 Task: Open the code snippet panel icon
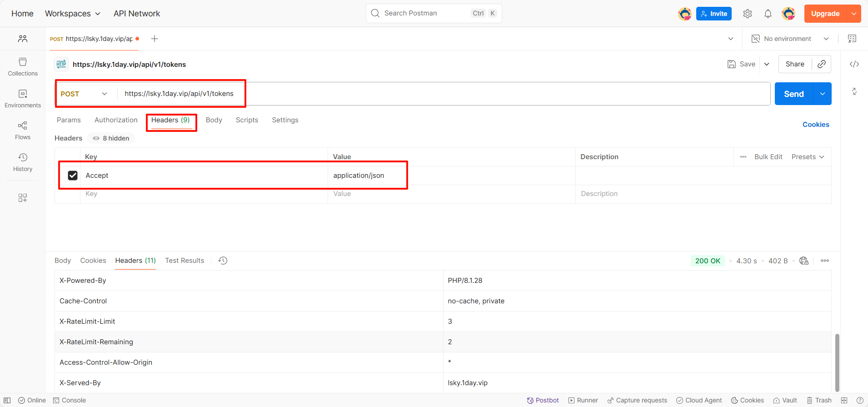[x=854, y=64]
